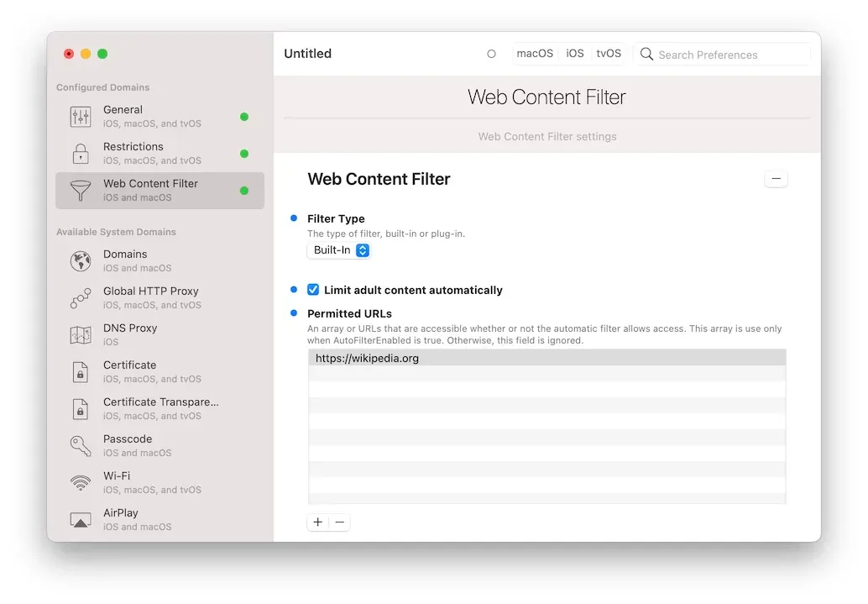Select the Global HTTP Proxy icon
This screenshot has width=868, height=604.
click(80, 297)
